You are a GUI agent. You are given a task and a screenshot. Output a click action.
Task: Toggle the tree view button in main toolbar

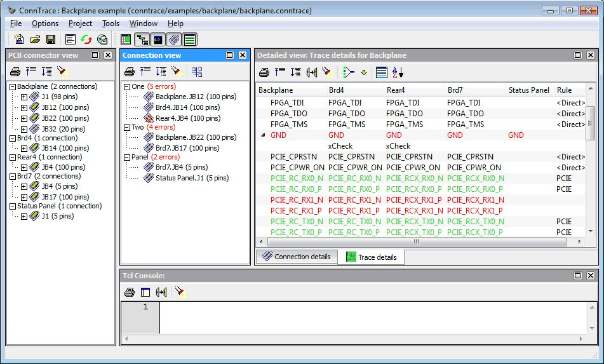[x=142, y=39]
